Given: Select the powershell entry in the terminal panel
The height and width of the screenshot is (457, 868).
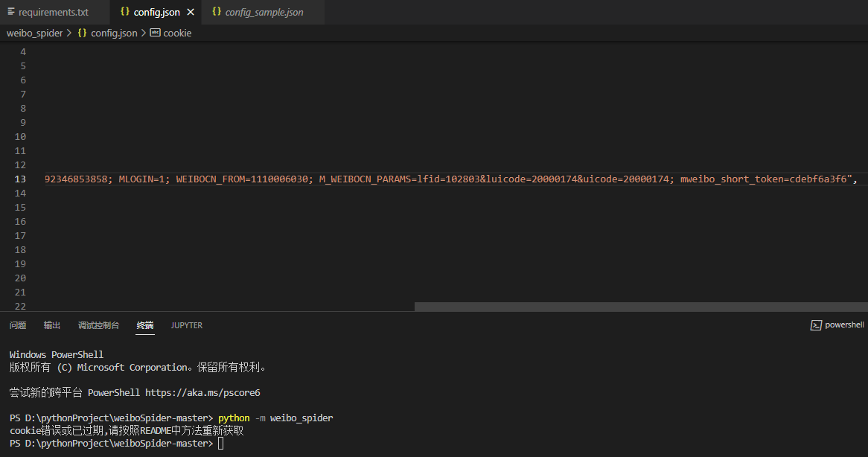Looking at the screenshot, I should coord(837,325).
